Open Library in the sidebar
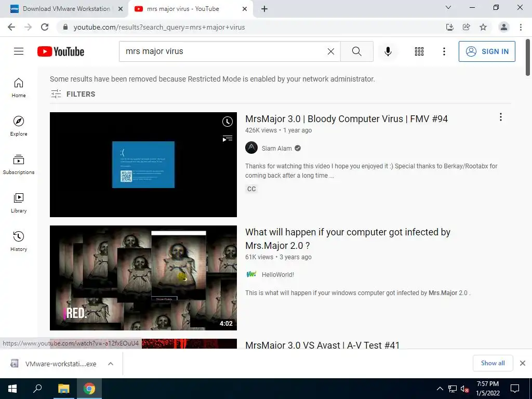Image resolution: width=532 pixels, height=399 pixels. 19,203
